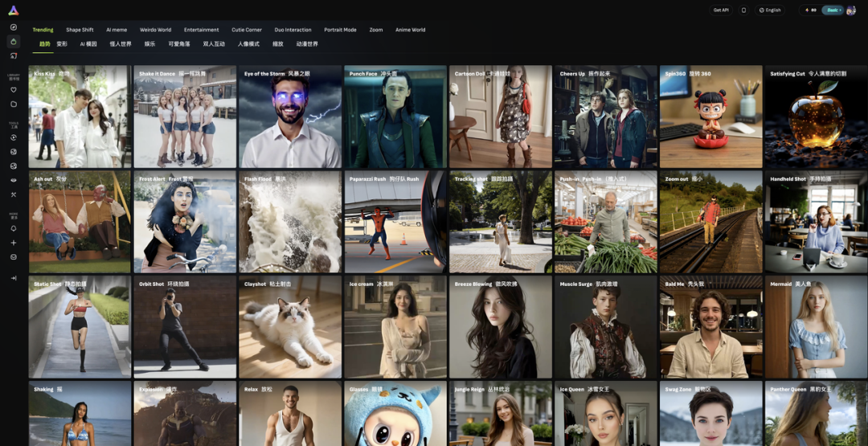Open the cast-style icon under templates

click(x=14, y=56)
